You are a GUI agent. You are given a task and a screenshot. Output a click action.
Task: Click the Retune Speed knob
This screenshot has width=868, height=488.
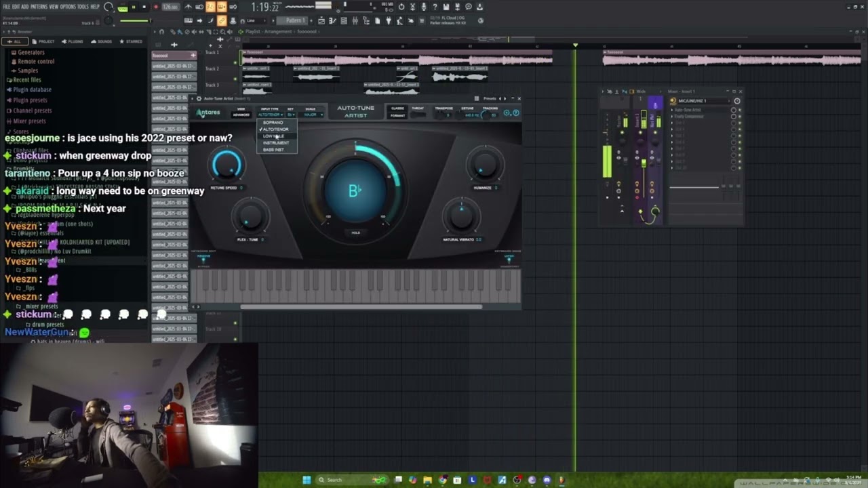click(227, 165)
